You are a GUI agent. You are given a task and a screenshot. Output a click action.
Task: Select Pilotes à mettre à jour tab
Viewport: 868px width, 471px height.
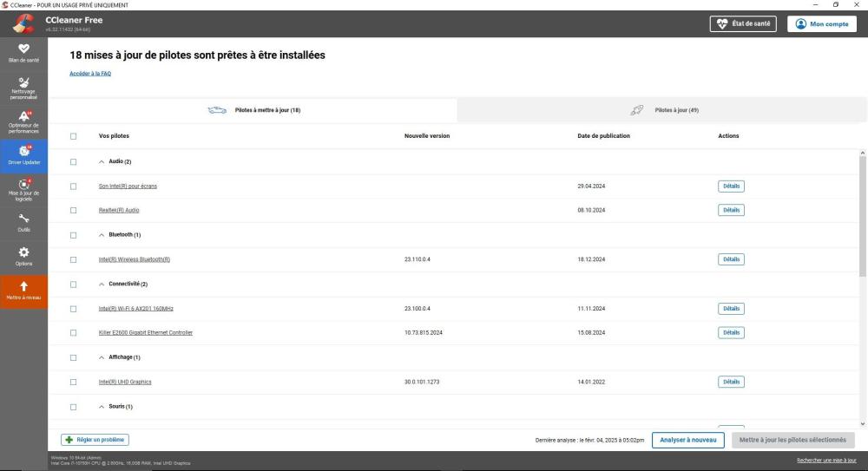click(x=253, y=110)
